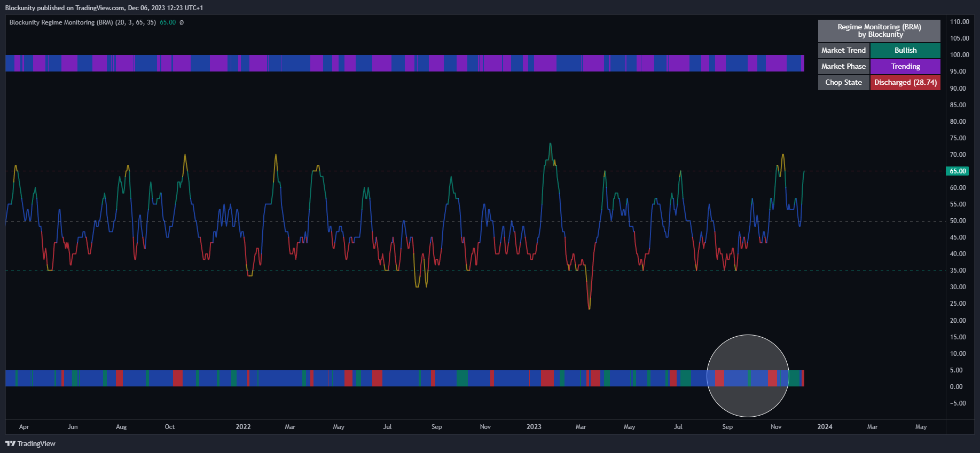Click the Jun label on time axis

[73, 427]
